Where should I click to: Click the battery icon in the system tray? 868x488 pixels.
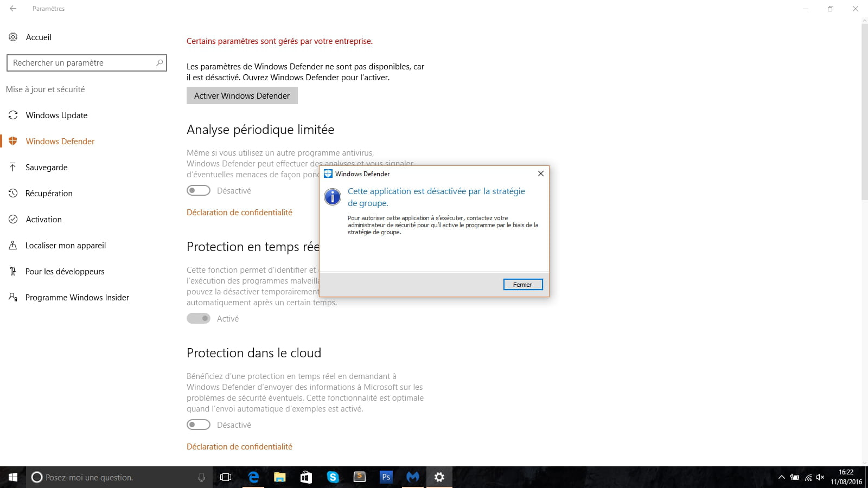point(795,477)
